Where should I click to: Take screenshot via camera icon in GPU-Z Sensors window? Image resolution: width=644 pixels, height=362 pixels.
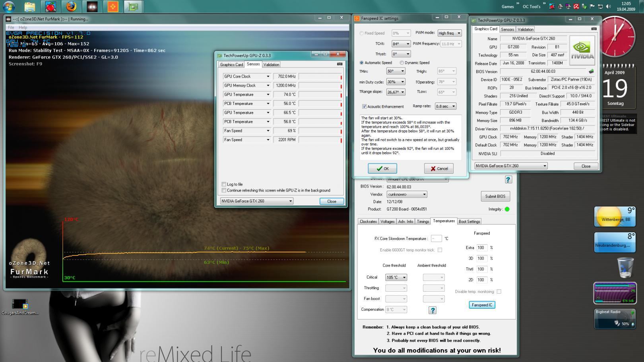point(339,64)
